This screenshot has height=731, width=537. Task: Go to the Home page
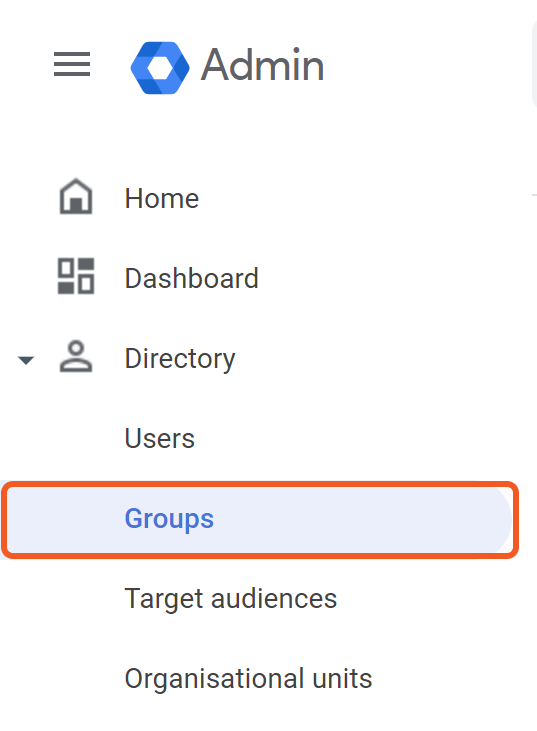coord(162,199)
